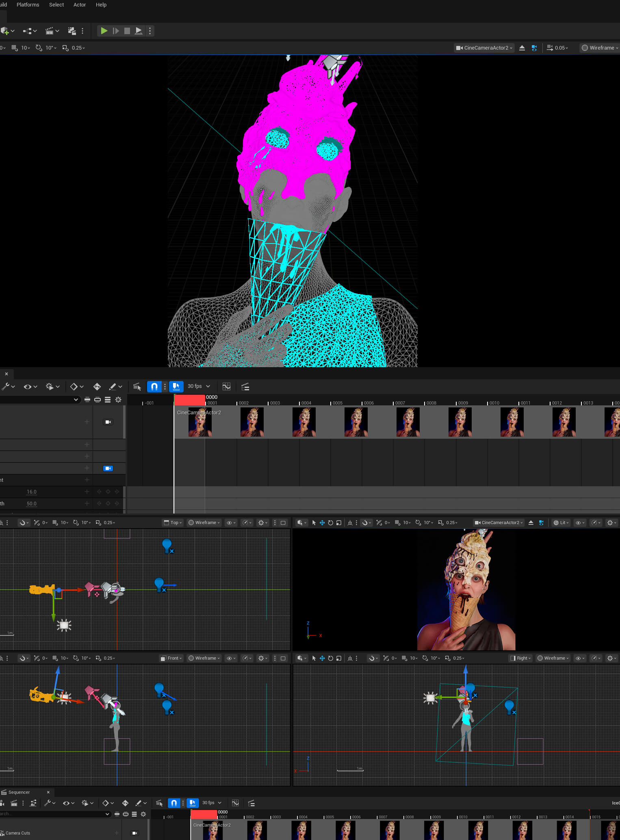Open the Add content (cube plus) dropdown
Image resolution: width=620 pixels, height=840 pixels.
(x=8, y=31)
